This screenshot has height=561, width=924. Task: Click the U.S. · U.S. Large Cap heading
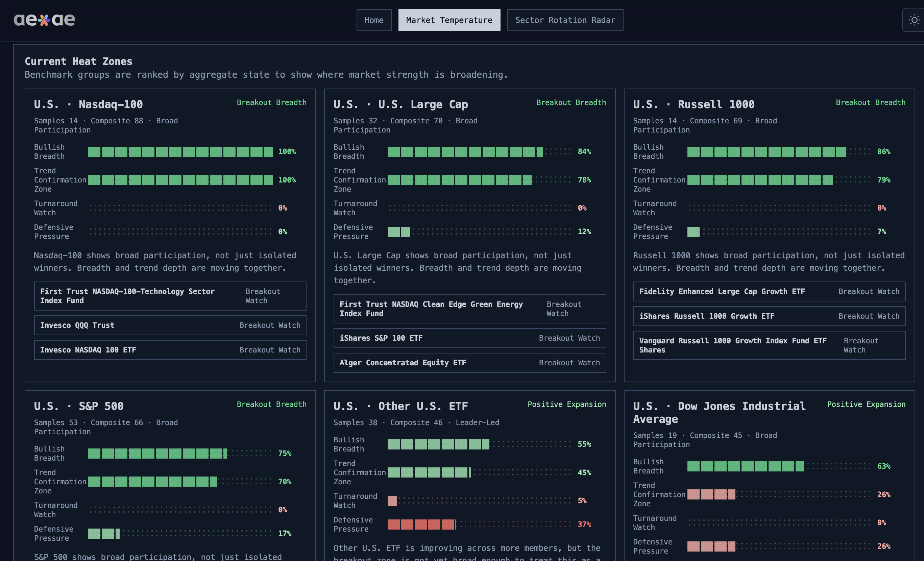pyautogui.click(x=400, y=104)
